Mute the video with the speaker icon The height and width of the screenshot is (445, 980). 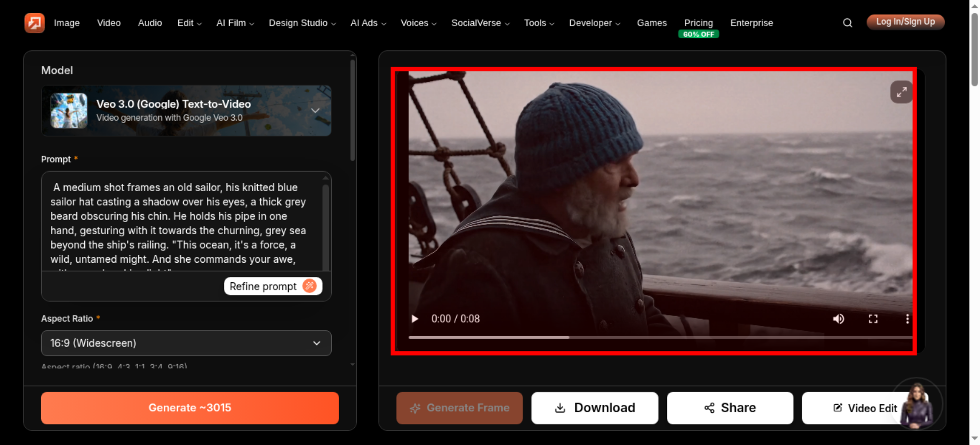[x=838, y=319]
